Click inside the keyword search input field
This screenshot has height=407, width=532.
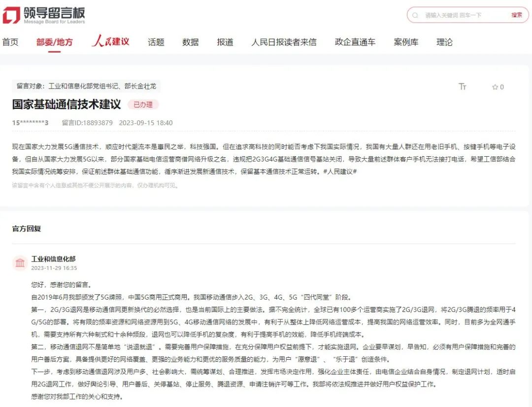click(x=458, y=15)
